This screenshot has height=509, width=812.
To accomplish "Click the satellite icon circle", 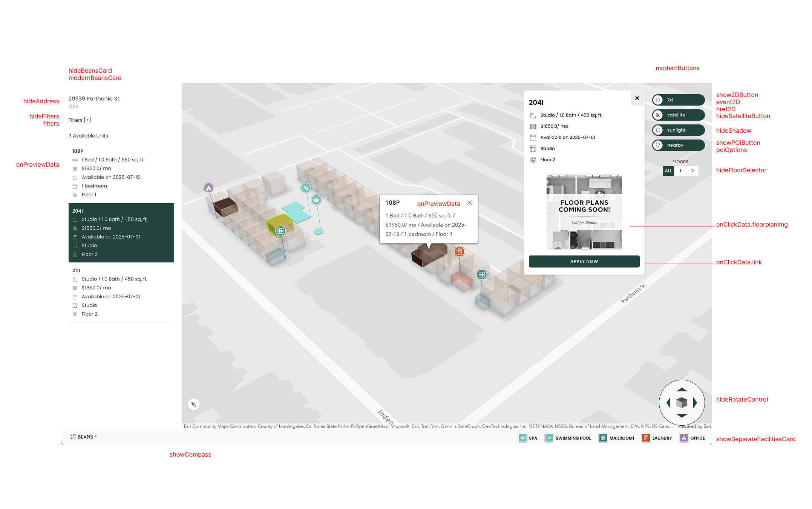I will 658,115.
